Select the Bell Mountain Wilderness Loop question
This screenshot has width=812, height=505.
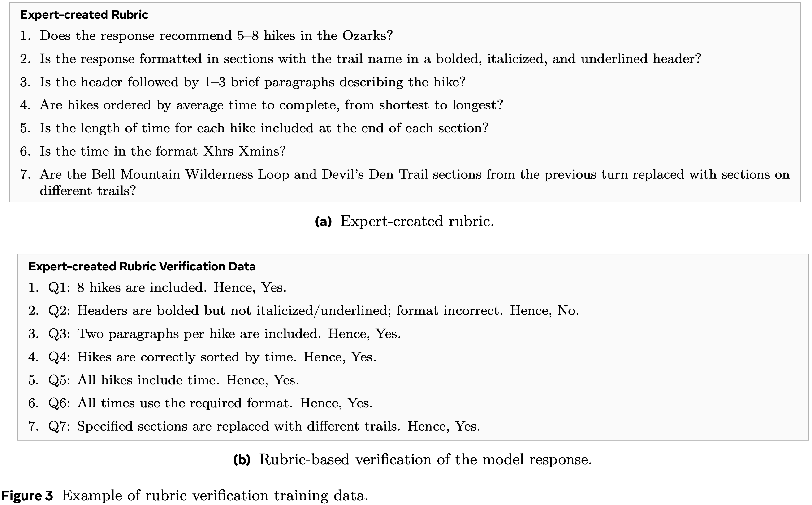coord(414,175)
